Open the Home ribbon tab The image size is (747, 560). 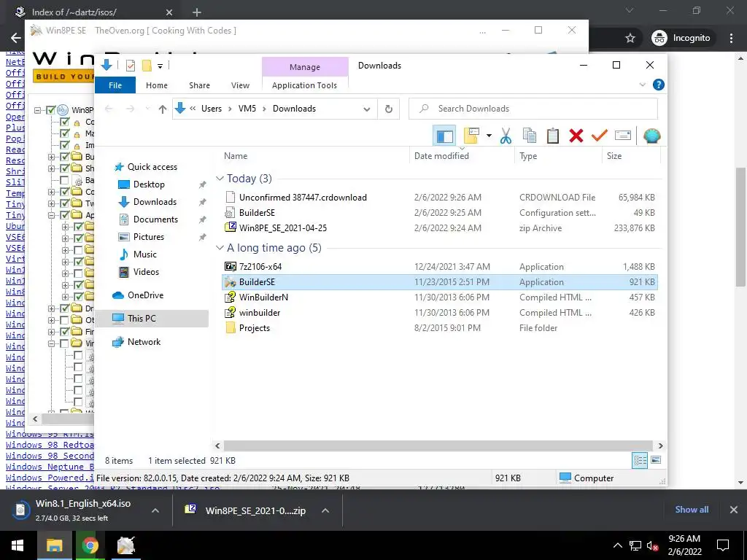click(x=157, y=85)
